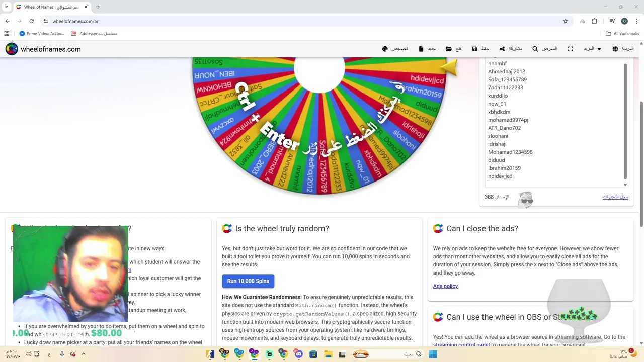
Task: Open Chrome profile avatar
Action: [624, 21]
